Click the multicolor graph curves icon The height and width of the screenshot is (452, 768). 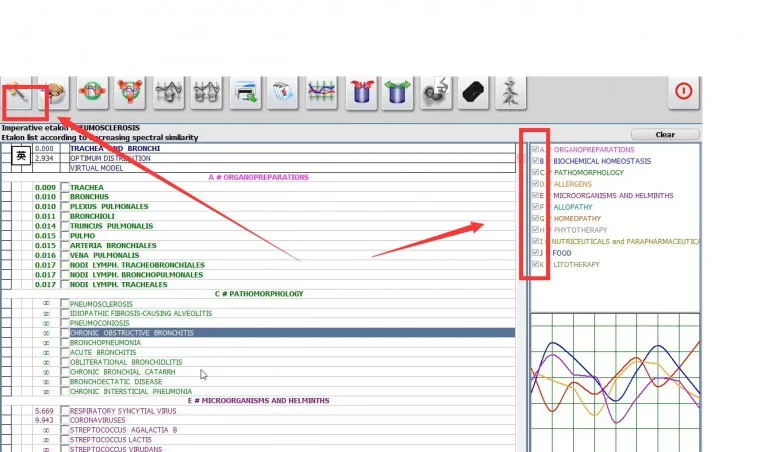321,93
